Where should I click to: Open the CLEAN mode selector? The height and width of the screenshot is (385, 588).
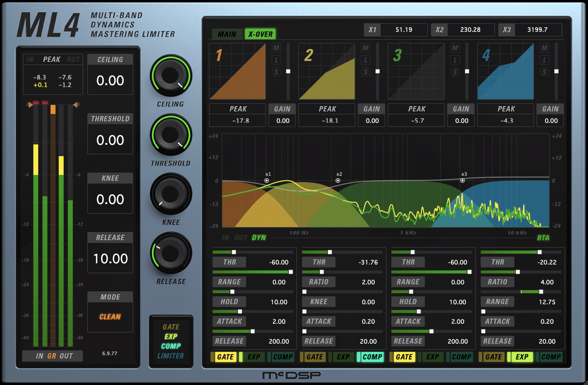pyautogui.click(x=110, y=317)
